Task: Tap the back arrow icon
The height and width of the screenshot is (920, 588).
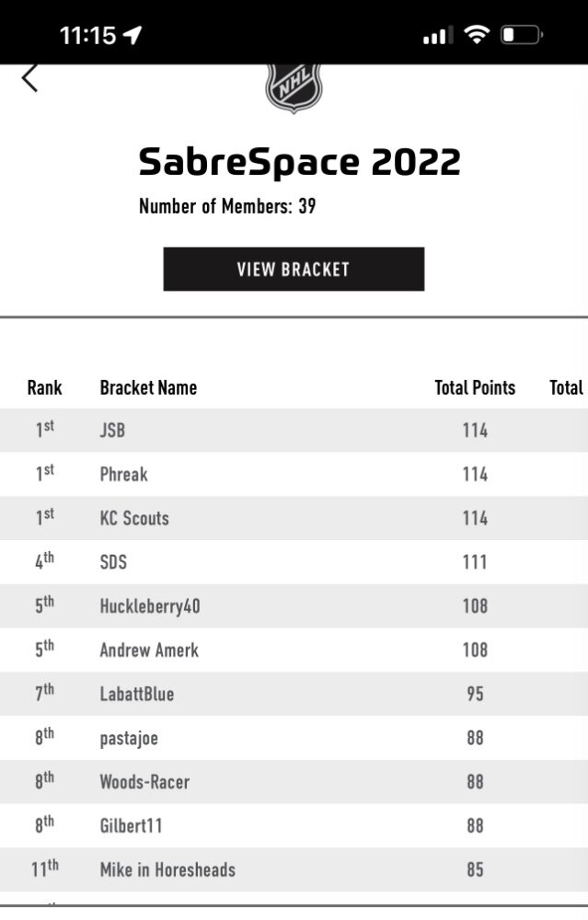Action: (x=30, y=78)
